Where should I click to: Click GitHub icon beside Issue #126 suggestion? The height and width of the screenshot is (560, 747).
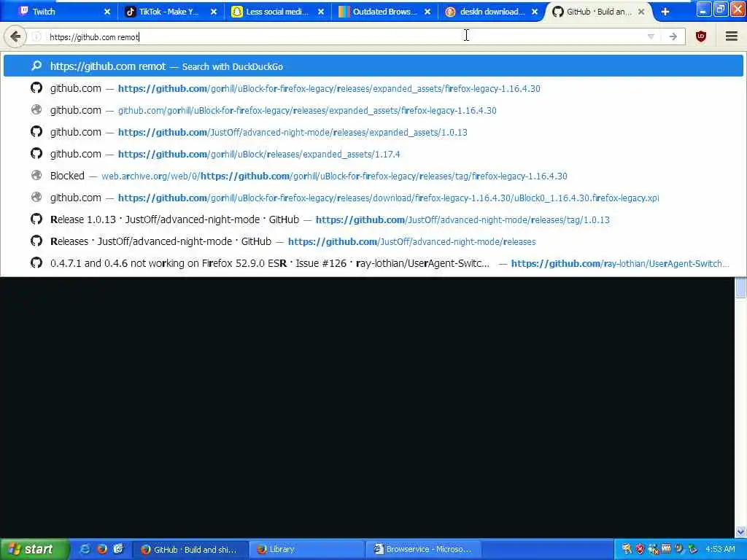(36, 262)
